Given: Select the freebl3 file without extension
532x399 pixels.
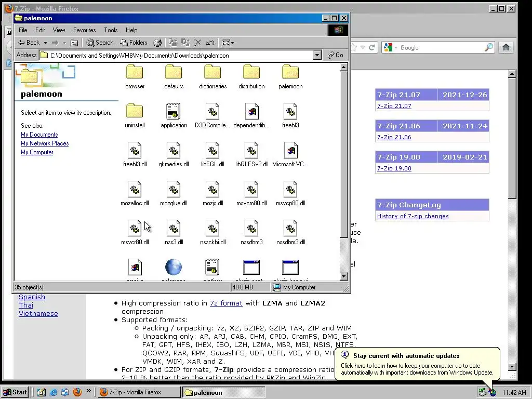Looking at the screenshot, I should point(290,116).
